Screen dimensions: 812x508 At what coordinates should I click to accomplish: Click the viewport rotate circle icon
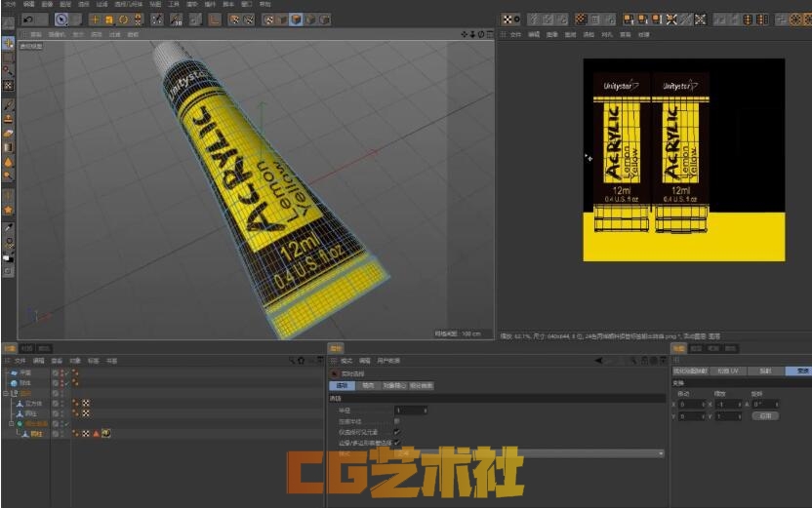click(481, 35)
